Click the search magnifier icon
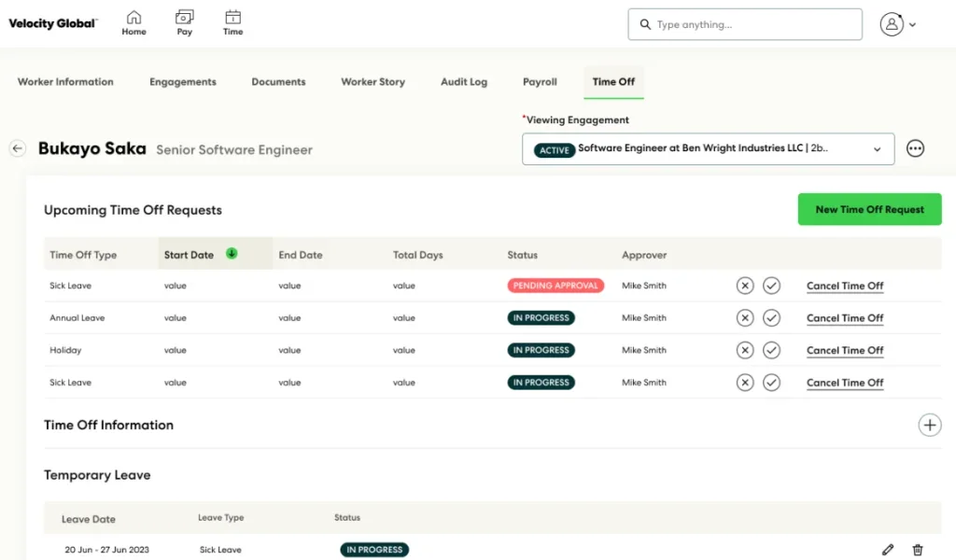The width and height of the screenshot is (956, 560). click(644, 24)
